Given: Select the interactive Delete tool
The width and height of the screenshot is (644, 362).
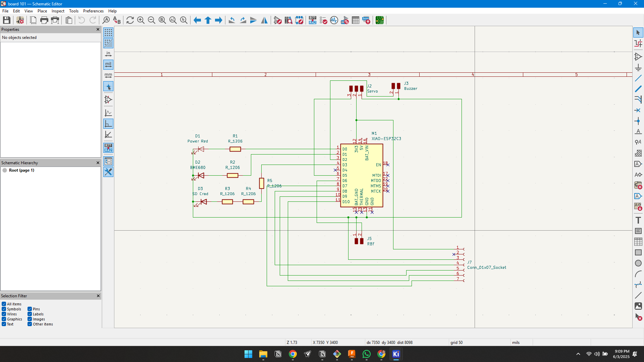Looking at the screenshot, I should click(x=638, y=317).
